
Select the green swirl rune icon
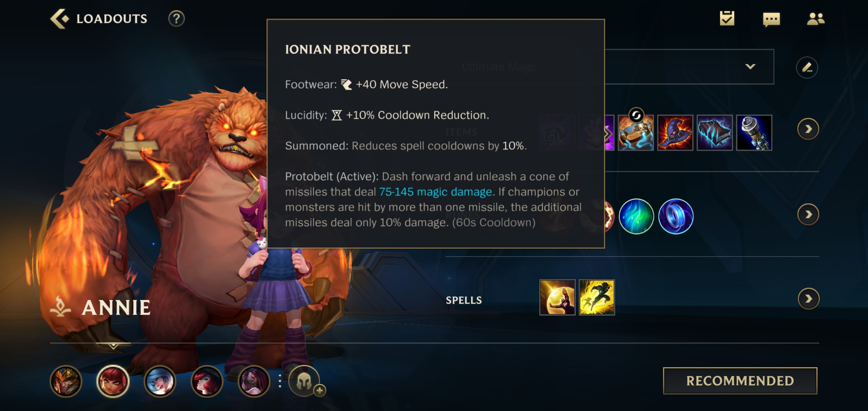pyautogui.click(x=636, y=216)
